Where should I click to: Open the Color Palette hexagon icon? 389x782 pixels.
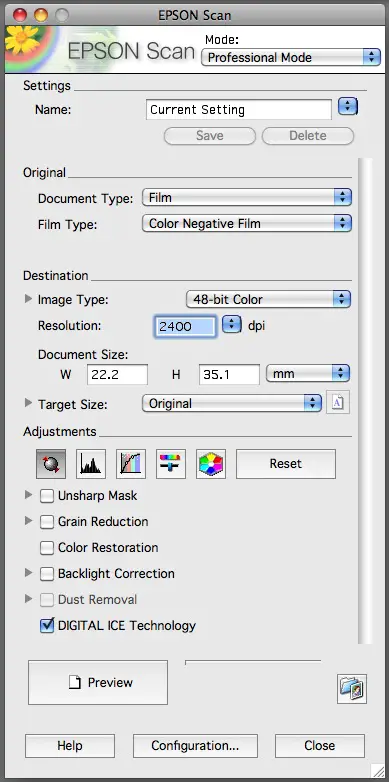tap(210, 464)
